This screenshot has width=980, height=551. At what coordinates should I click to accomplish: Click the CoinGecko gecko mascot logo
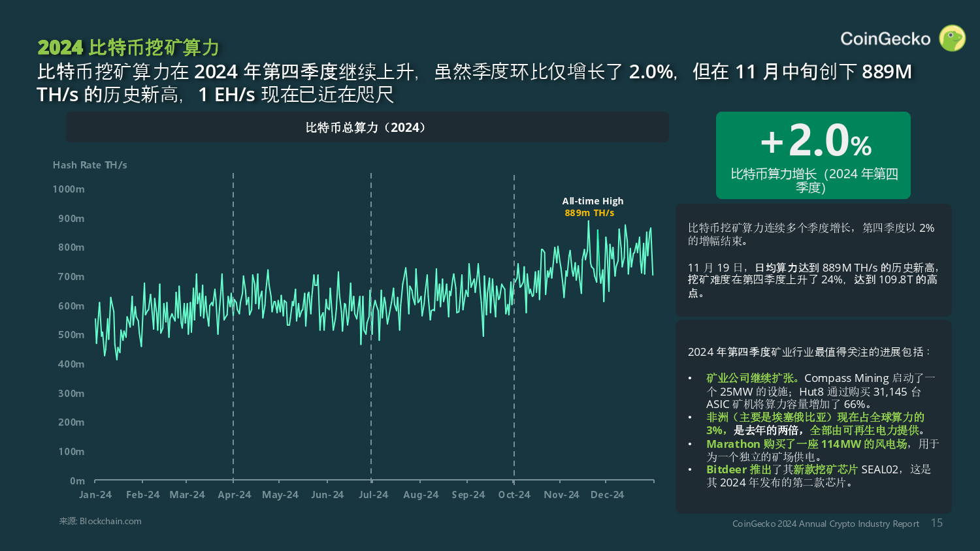pos(952,39)
